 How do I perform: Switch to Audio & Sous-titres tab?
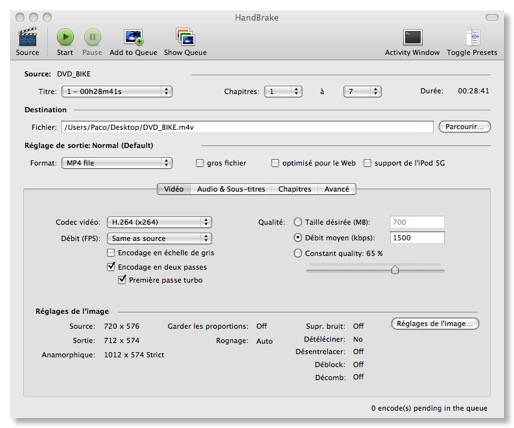coord(231,189)
